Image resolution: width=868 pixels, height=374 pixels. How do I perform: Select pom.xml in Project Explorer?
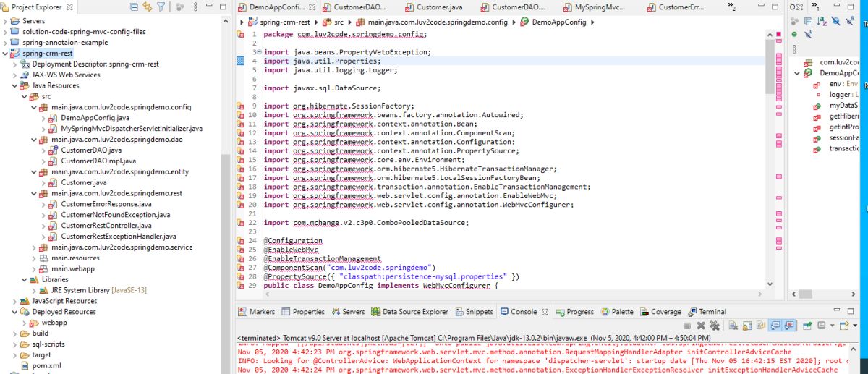click(x=39, y=366)
